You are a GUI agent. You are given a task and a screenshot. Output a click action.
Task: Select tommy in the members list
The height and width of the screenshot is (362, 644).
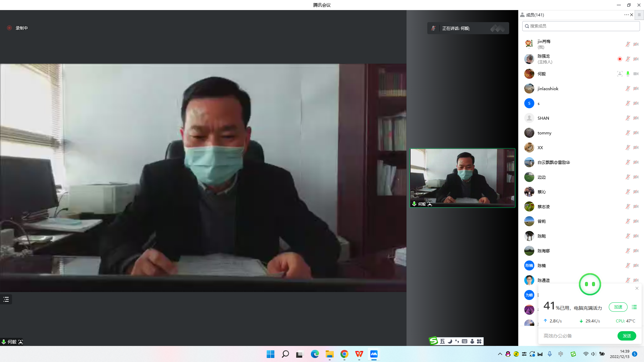point(544,133)
